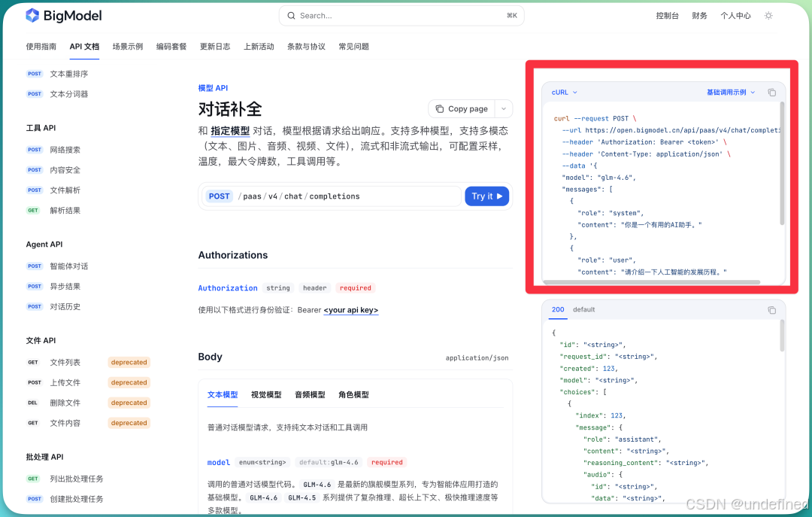Screen dimensions: 812x517
Task: Click the cURL panel horizontal scrollbar
Action: pos(651,283)
